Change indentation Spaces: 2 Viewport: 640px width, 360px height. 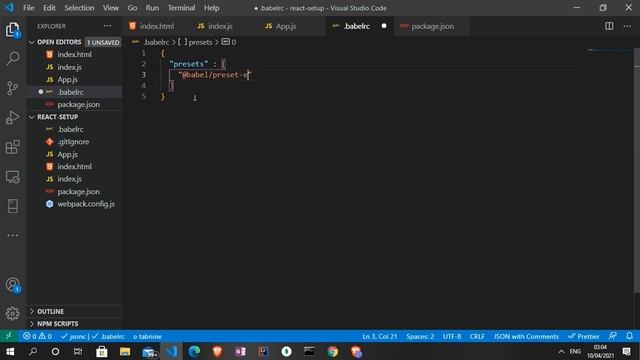click(420, 336)
